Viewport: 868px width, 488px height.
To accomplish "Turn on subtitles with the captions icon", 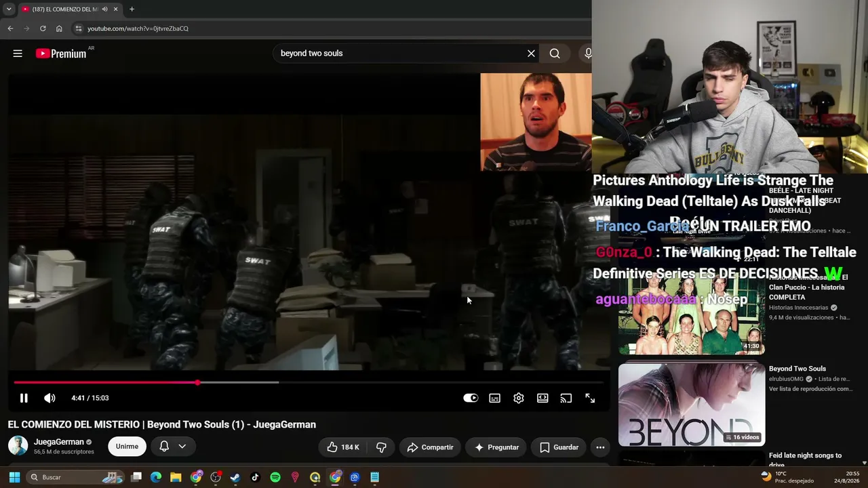I will [x=495, y=398].
